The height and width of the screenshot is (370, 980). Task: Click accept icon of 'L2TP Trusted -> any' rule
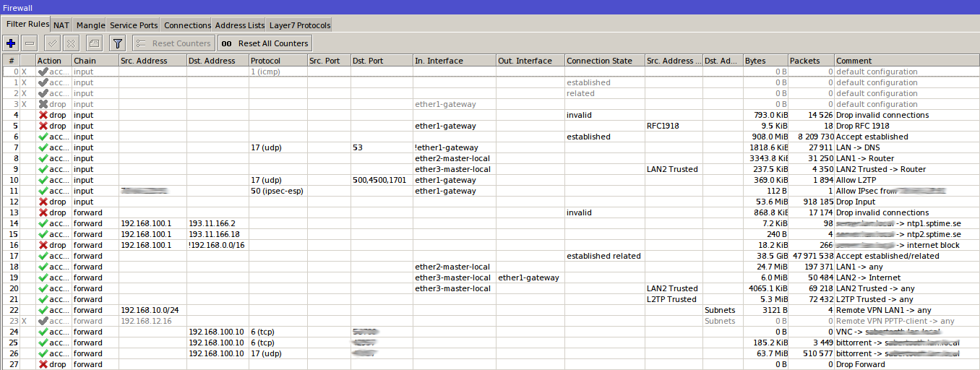click(x=43, y=299)
